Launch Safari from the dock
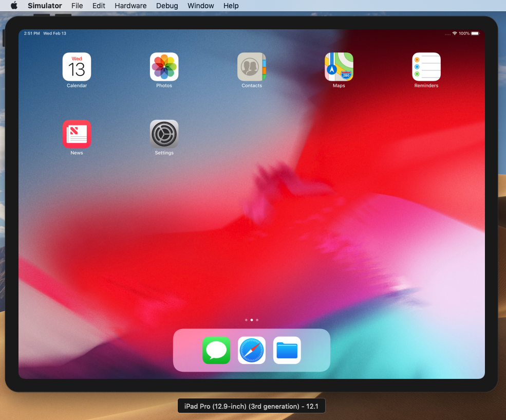This screenshot has width=506, height=420. pos(252,350)
